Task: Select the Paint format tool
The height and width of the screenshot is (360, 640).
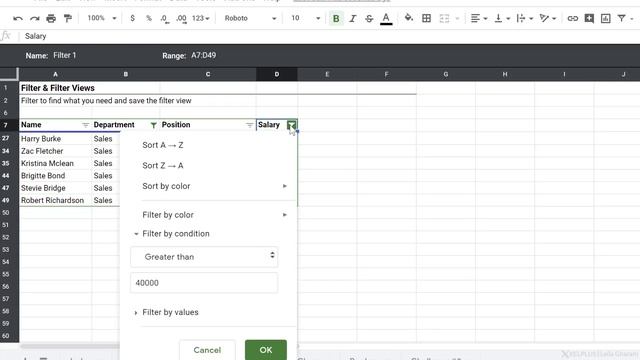Action: 68,18
